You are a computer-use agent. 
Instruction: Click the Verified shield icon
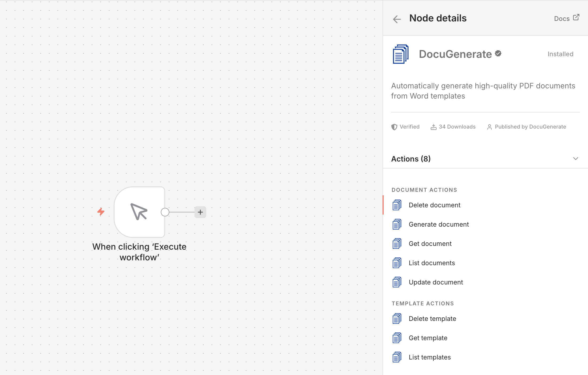394,127
